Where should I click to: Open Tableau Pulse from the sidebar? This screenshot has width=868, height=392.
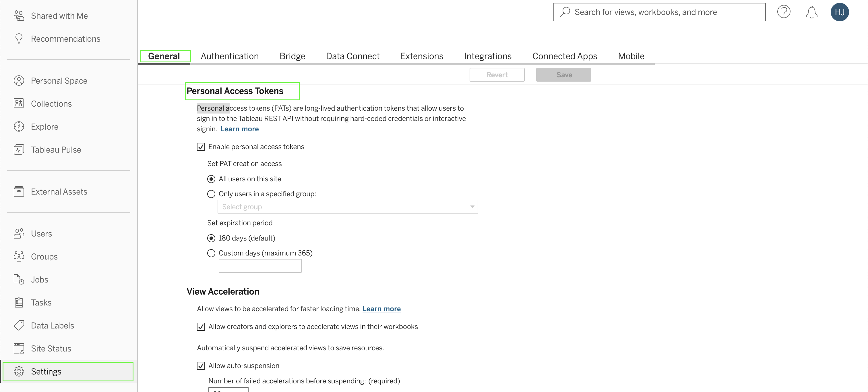pos(56,149)
